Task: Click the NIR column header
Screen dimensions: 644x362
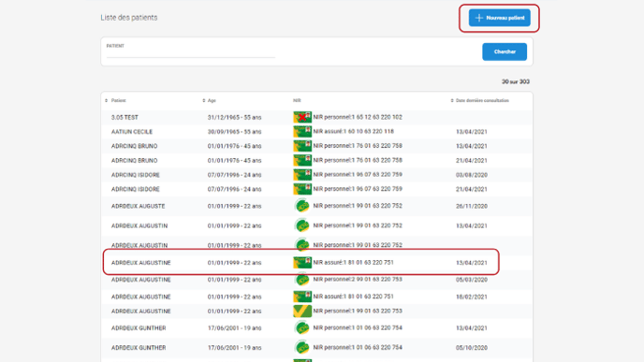Action: [x=297, y=101]
